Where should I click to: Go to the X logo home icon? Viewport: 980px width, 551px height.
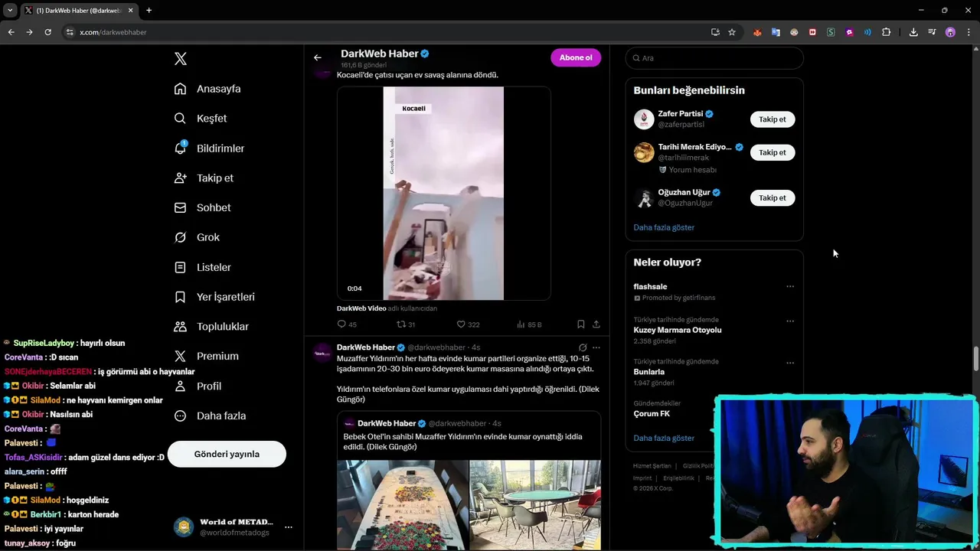point(181,59)
